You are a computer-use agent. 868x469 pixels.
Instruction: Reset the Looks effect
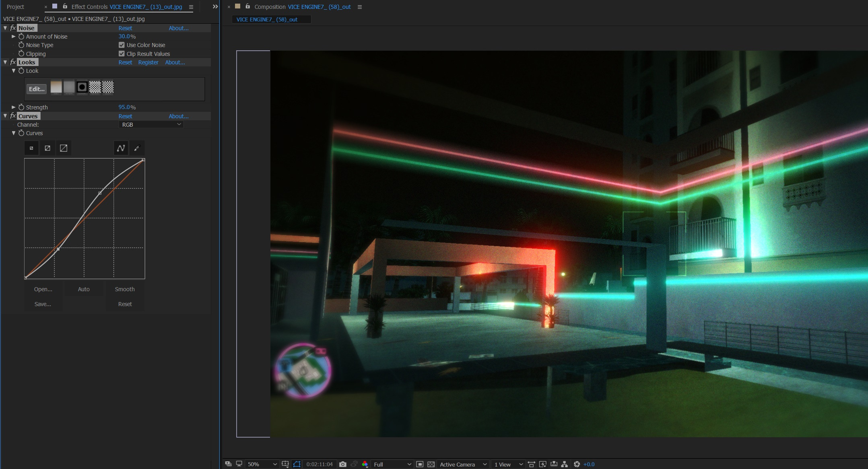pyautogui.click(x=125, y=62)
